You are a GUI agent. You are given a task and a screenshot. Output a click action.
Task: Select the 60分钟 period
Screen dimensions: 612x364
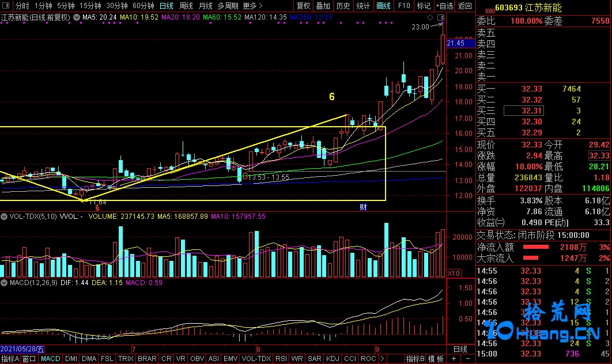click(143, 6)
